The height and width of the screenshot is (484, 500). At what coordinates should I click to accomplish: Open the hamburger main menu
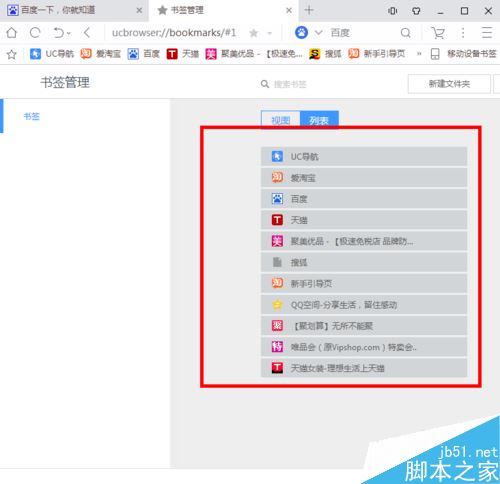pos(487,33)
